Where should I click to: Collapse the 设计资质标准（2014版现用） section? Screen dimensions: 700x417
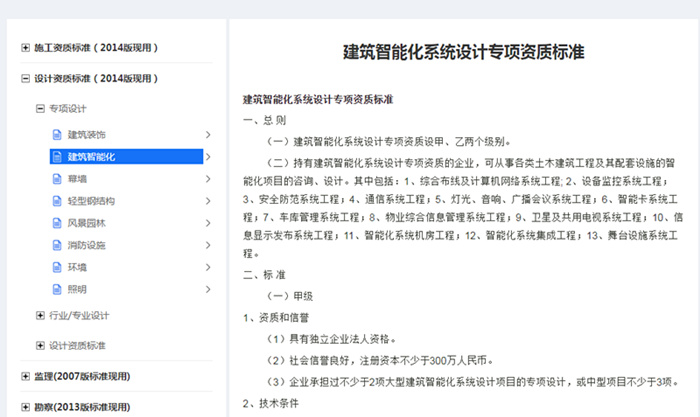tap(25, 78)
